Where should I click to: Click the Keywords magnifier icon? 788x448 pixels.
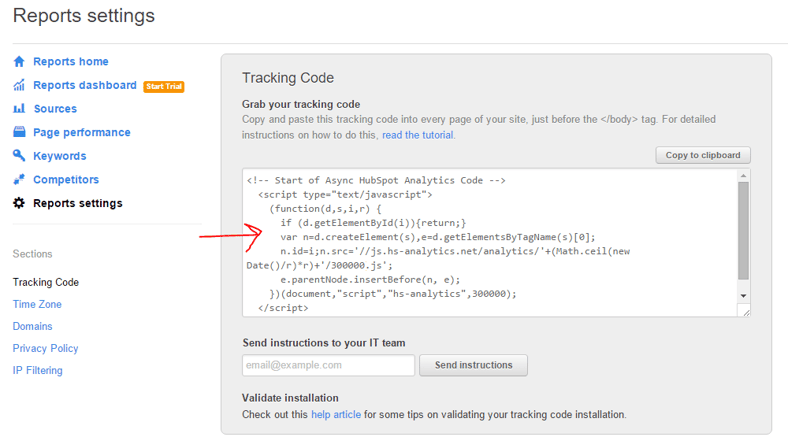pos(19,156)
